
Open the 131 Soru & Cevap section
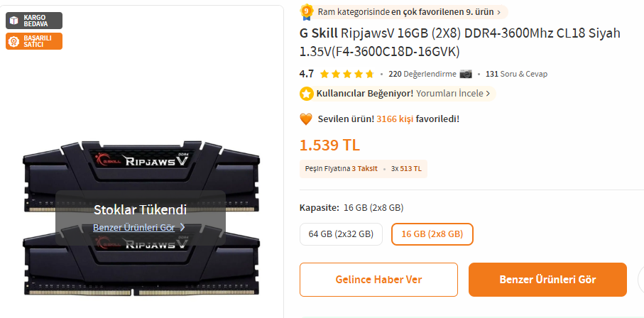(516, 74)
